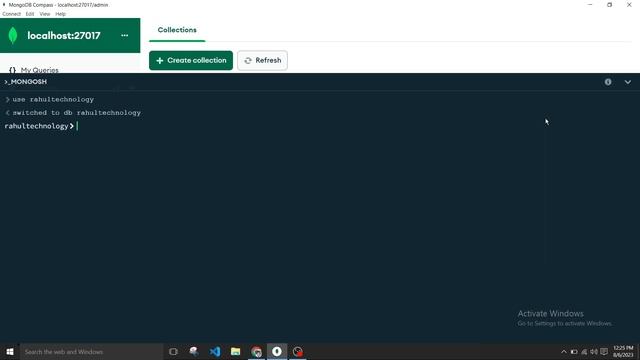Click the battery icon in system tray
Image resolution: width=640 pixels, height=360 pixels.
point(574,352)
